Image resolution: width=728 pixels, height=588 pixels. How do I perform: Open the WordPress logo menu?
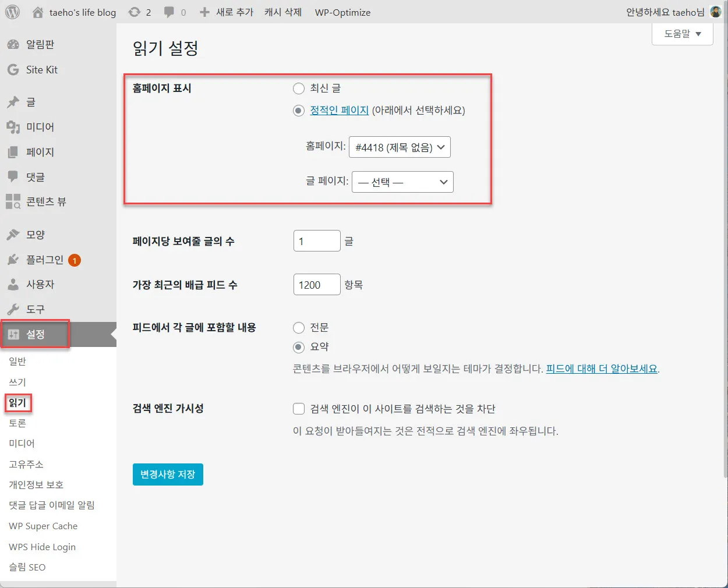point(12,11)
